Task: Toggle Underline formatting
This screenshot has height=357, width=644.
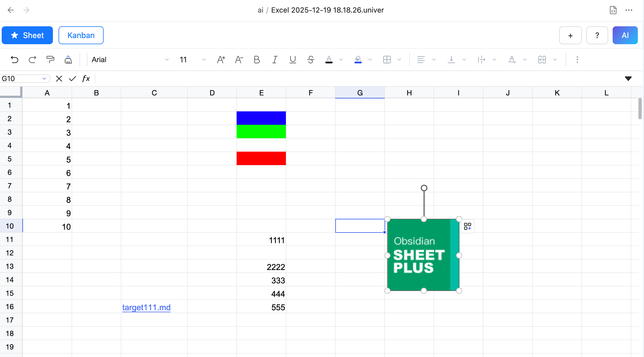Action: pos(293,60)
